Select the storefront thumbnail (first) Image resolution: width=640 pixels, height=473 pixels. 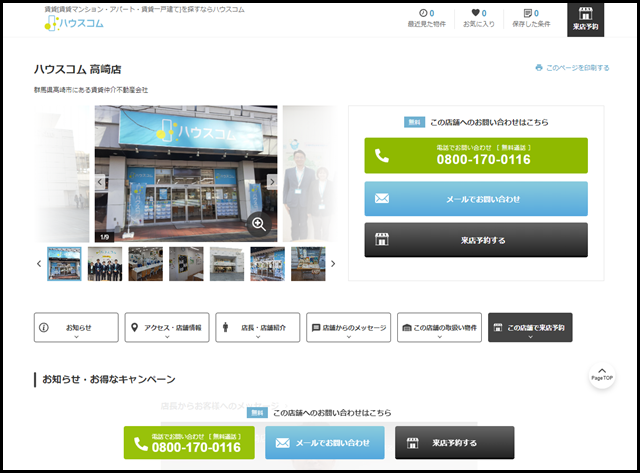pyautogui.click(x=64, y=264)
